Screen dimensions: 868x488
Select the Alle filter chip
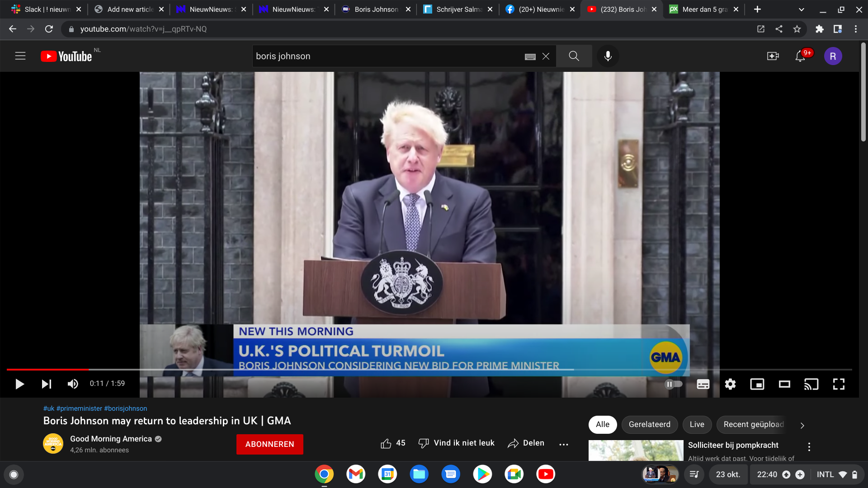point(603,425)
